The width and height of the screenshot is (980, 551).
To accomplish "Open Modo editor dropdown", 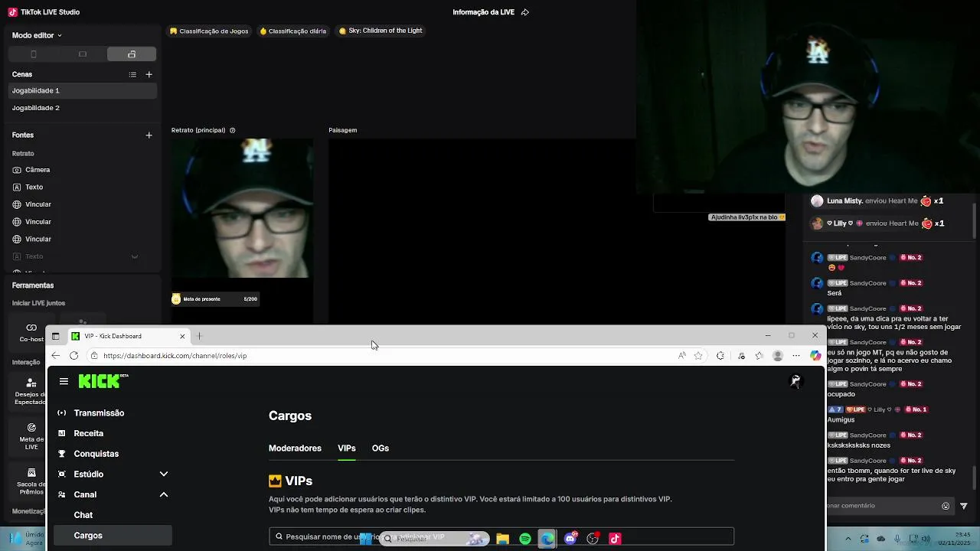I will pyautogui.click(x=37, y=35).
